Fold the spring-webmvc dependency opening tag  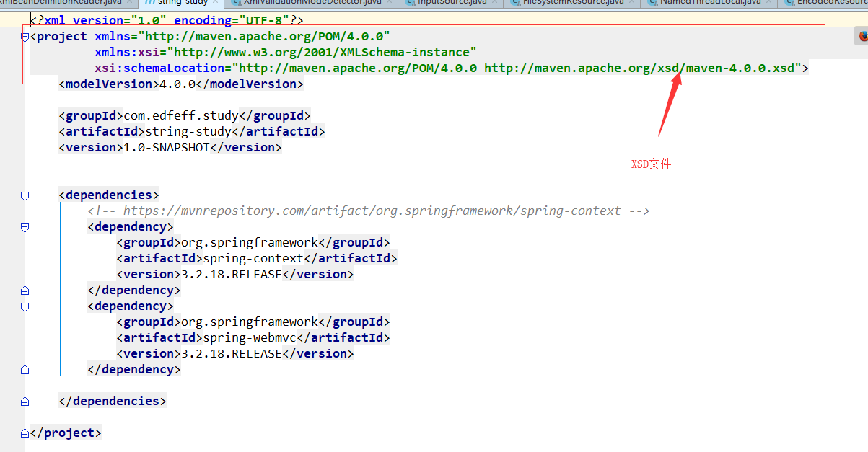point(25,306)
